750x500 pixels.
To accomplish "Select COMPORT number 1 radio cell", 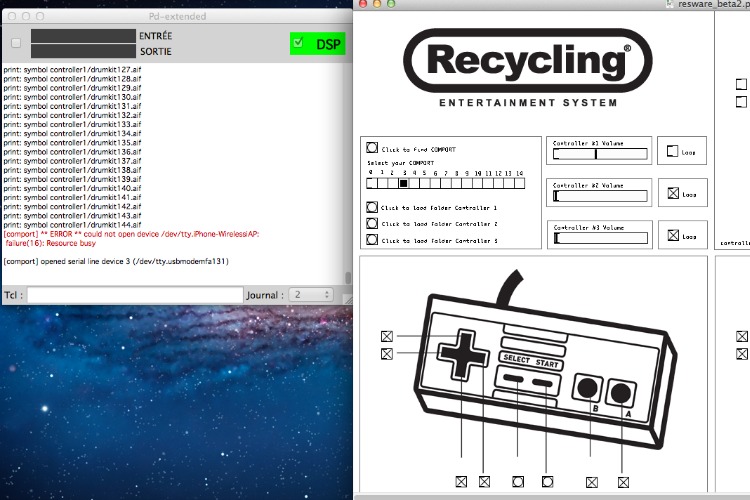I will (382, 183).
